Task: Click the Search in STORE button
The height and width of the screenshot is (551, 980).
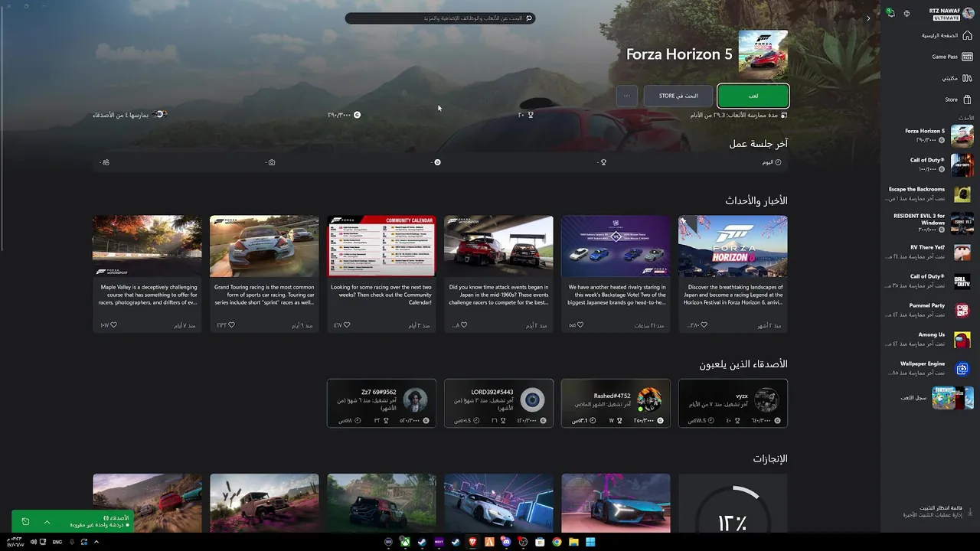Action: coord(678,96)
